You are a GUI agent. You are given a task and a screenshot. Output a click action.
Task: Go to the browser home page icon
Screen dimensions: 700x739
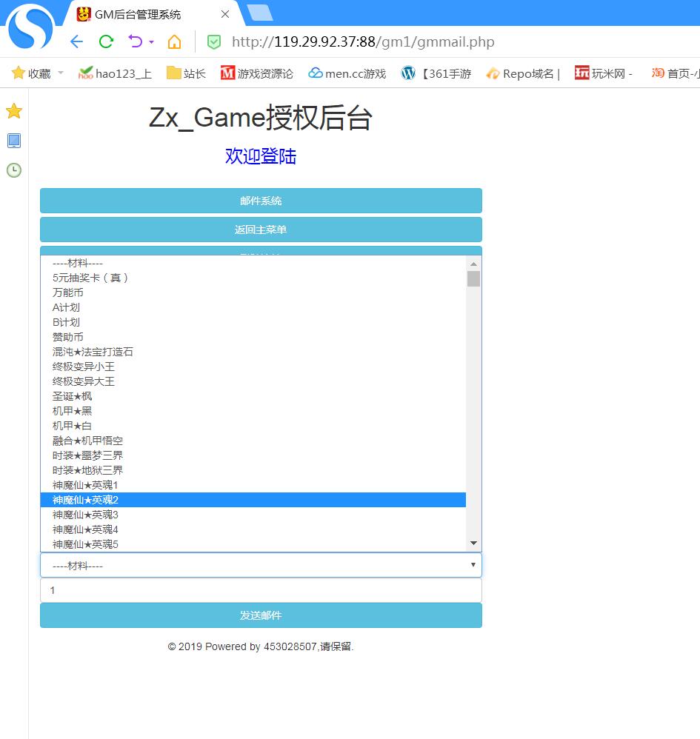pos(174,41)
